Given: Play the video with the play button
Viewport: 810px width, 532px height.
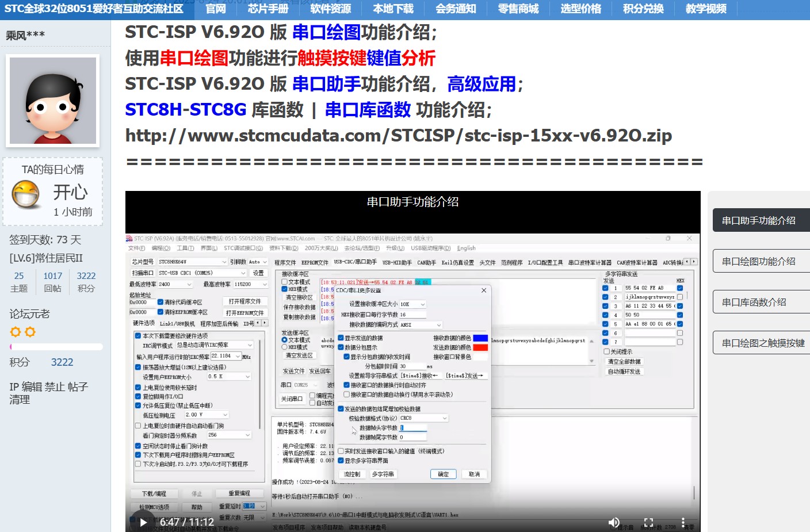Looking at the screenshot, I should [143, 522].
